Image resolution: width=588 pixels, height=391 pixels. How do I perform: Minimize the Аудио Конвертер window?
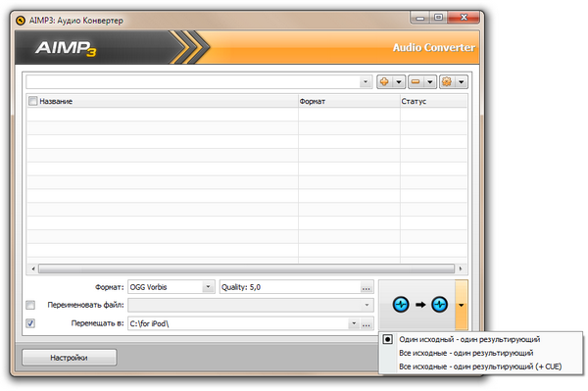tap(420, 18)
